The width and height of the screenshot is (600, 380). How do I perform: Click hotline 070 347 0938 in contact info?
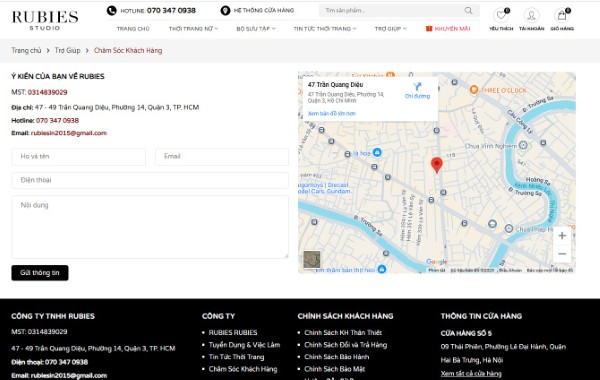(x=57, y=121)
